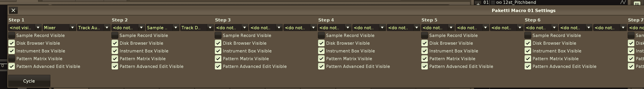Close the Paketti Macro 01 Settings dialog
644x89 pixels.
pos(13,10)
